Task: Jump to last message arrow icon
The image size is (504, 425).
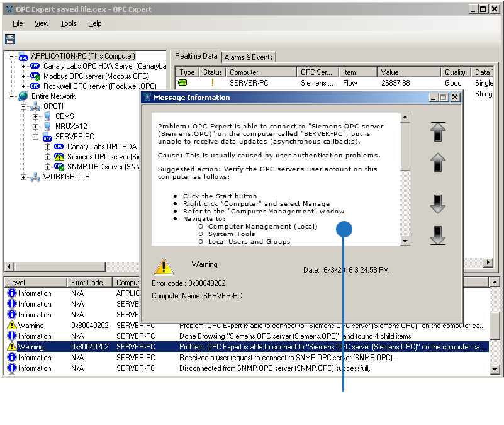Action: (438, 234)
